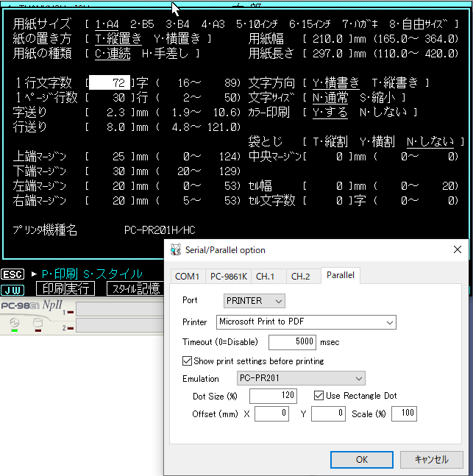Switch to the COM1 tab
The height and width of the screenshot is (476, 473).
186,276
